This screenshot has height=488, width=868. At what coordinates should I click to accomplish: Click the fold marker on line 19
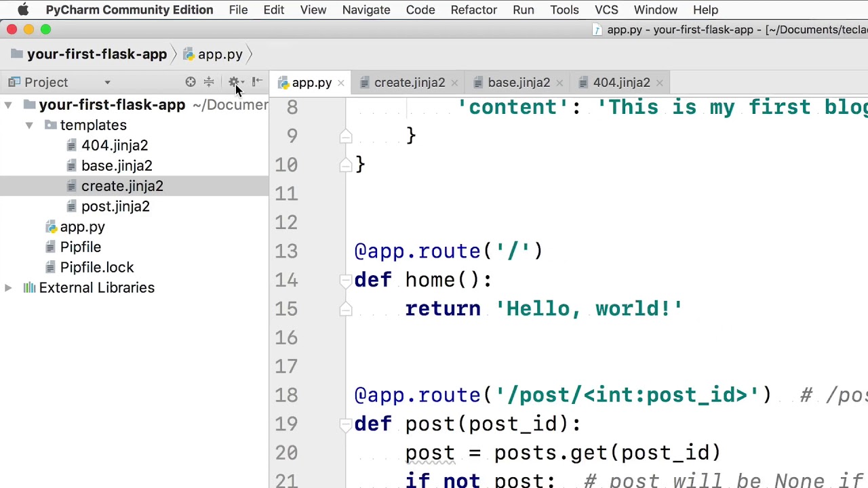click(x=346, y=424)
